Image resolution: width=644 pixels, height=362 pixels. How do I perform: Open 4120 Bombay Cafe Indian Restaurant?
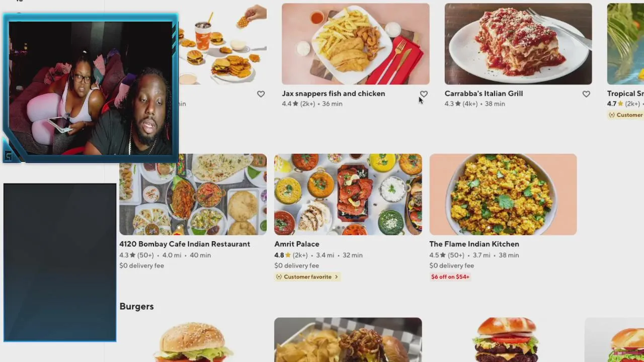coord(185,244)
